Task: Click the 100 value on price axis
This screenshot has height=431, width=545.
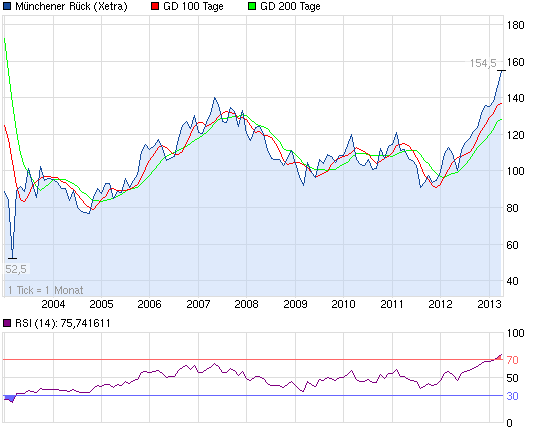Action: pos(516,171)
